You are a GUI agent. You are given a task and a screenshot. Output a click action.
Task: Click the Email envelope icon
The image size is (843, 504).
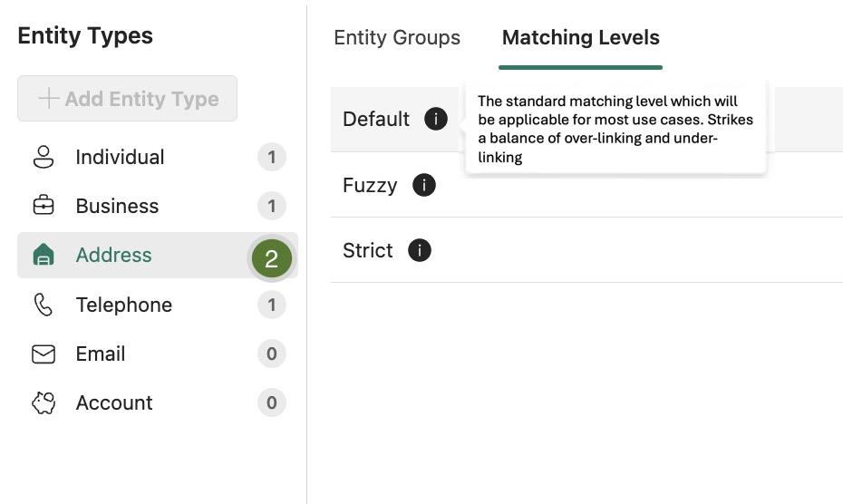pyautogui.click(x=44, y=354)
